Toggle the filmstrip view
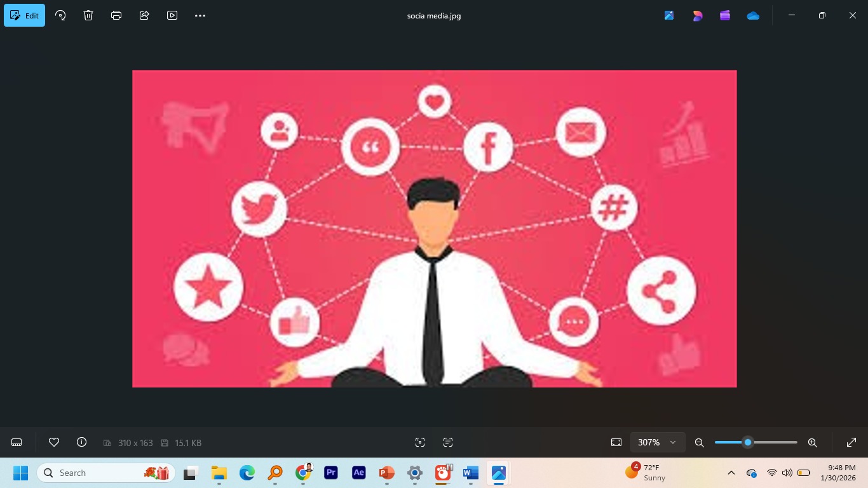Screen dimensions: 868x488 [16, 442]
